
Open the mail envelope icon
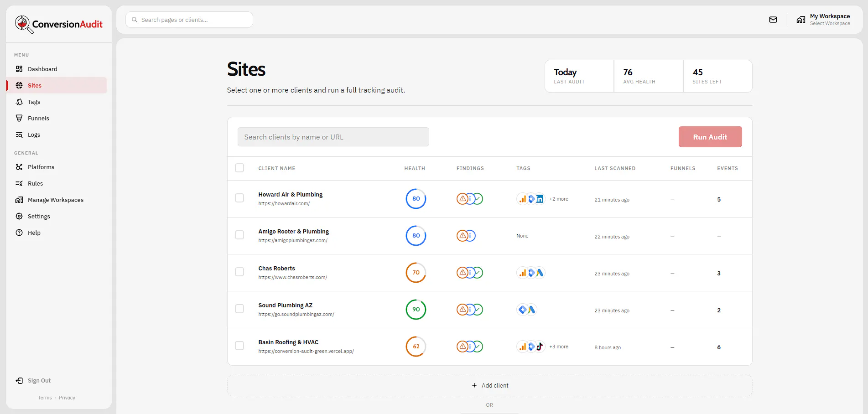(773, 20)
